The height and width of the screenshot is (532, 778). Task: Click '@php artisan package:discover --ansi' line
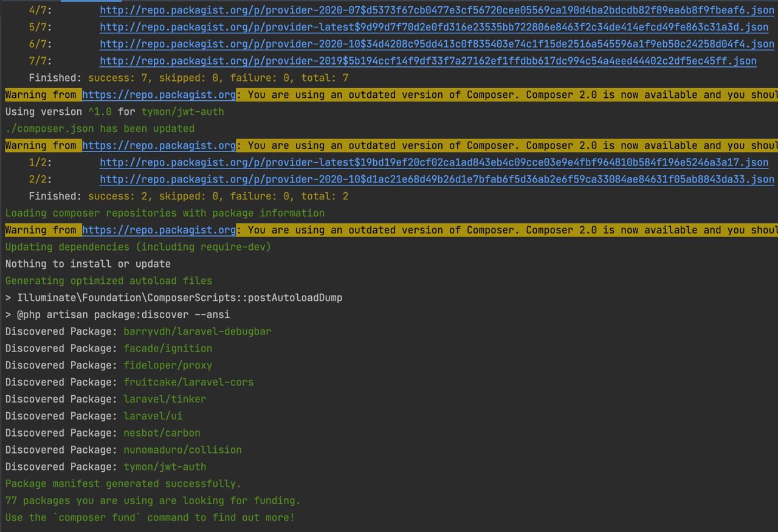coord(117,315)
